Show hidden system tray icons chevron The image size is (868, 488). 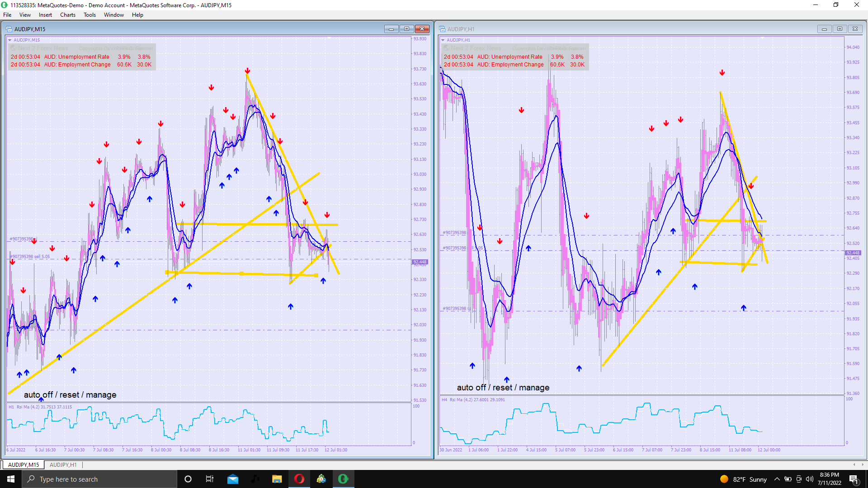tap(777, 479)
